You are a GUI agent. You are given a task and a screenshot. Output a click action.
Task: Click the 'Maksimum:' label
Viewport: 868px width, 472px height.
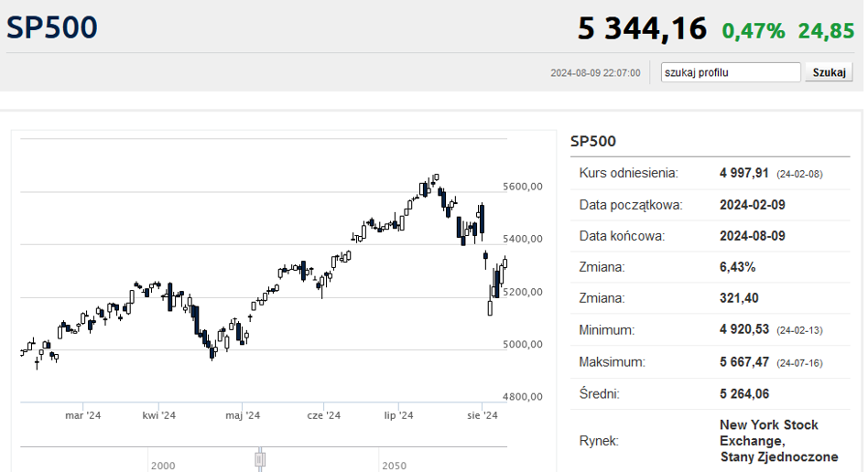tap(612, 362)
